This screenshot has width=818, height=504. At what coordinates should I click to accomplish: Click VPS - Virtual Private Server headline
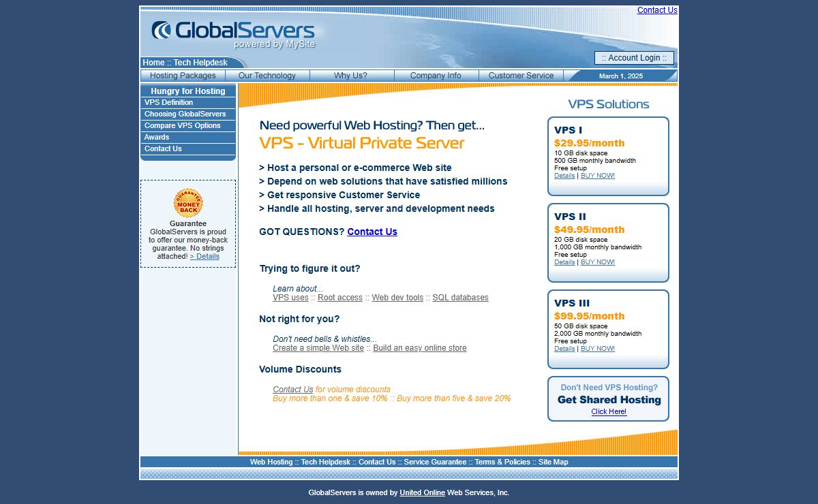click(362, 143)
